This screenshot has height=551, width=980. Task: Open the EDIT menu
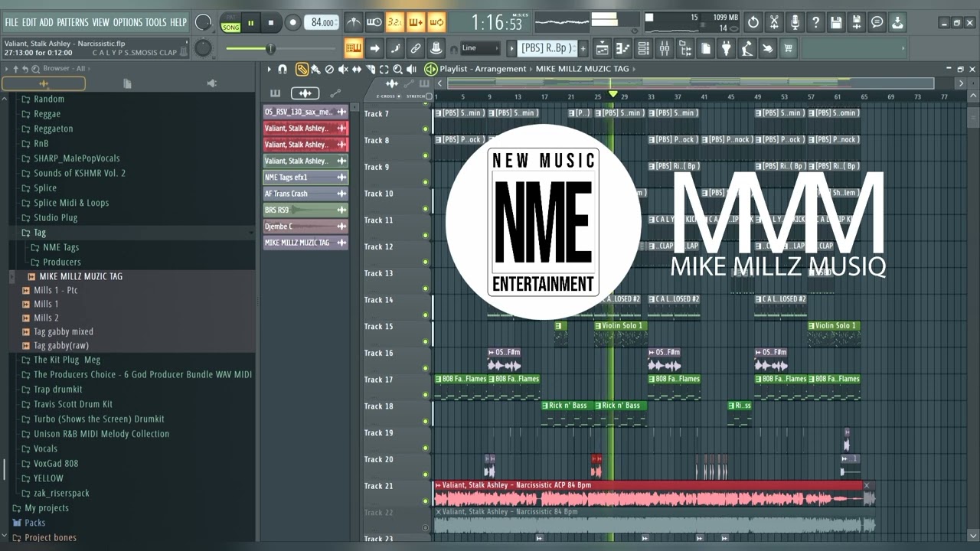pos(29,23)
